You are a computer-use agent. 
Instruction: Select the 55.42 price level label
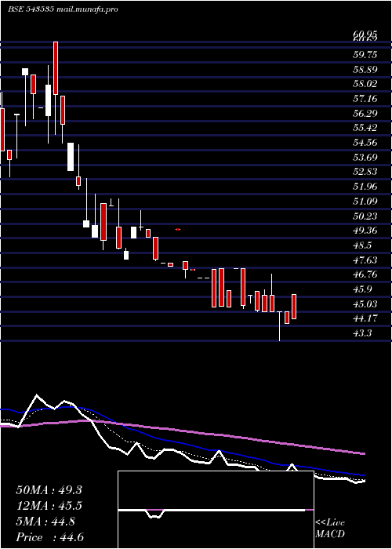coord(365,128)
